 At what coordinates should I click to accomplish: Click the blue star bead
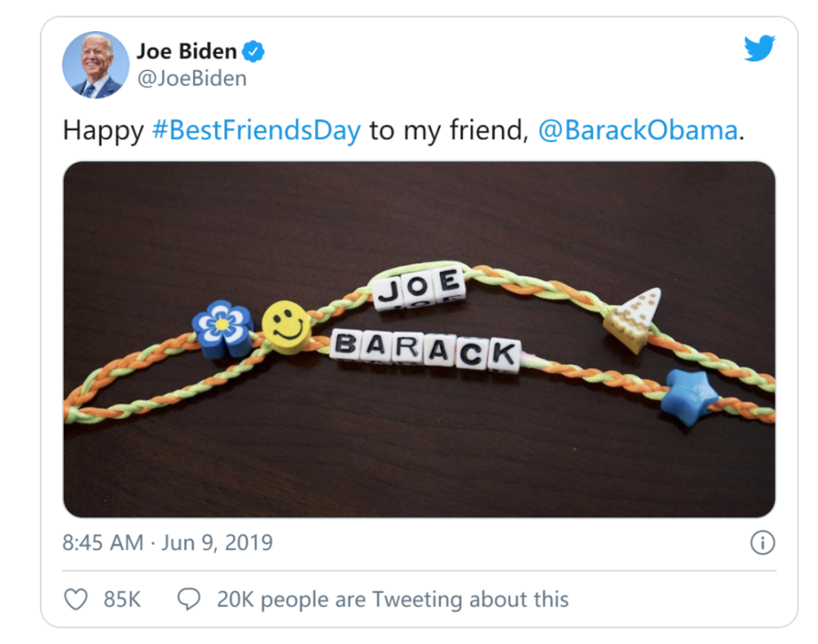[690, 395]
